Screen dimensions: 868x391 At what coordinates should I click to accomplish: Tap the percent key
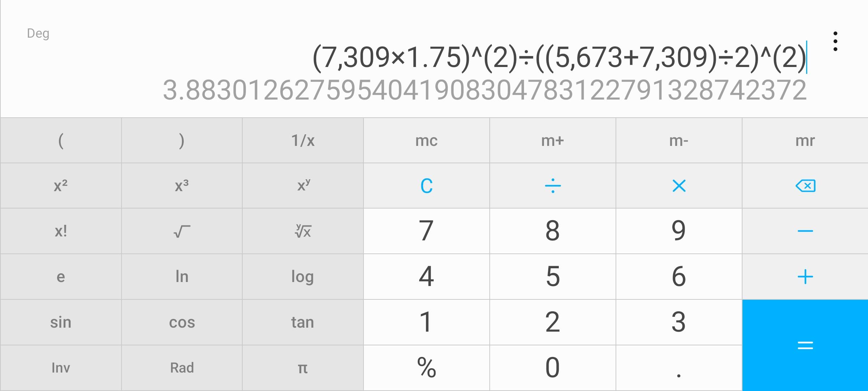[x=426, y=368]
